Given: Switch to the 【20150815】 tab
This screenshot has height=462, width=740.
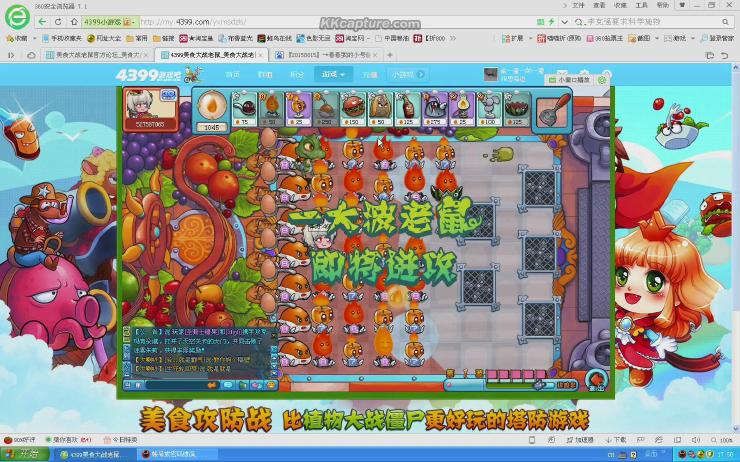Looking at the screenshot, I should coord(326,55).
